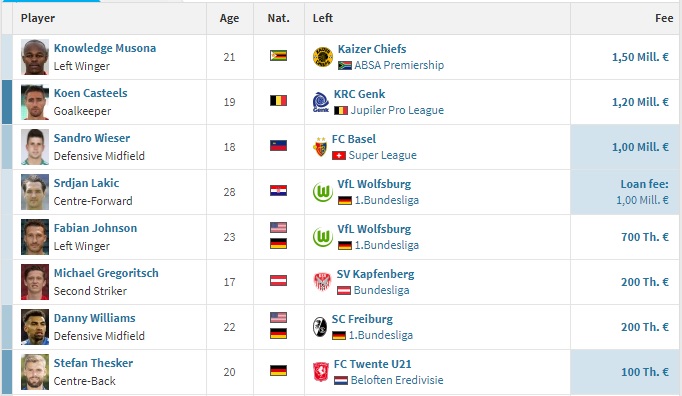Screen dimensions: 682x396
Task: Click the FC Twente U21 crest icon
Action: tap(321, 372)
